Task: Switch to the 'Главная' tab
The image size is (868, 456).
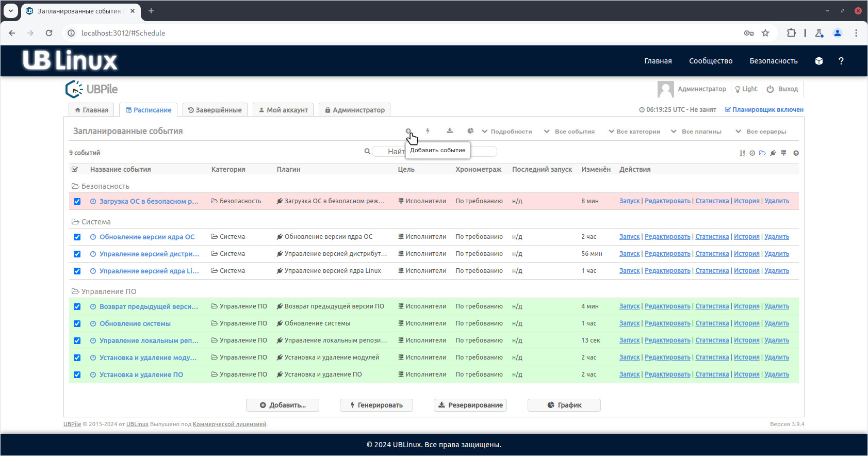Action: [x=91, y=110]
